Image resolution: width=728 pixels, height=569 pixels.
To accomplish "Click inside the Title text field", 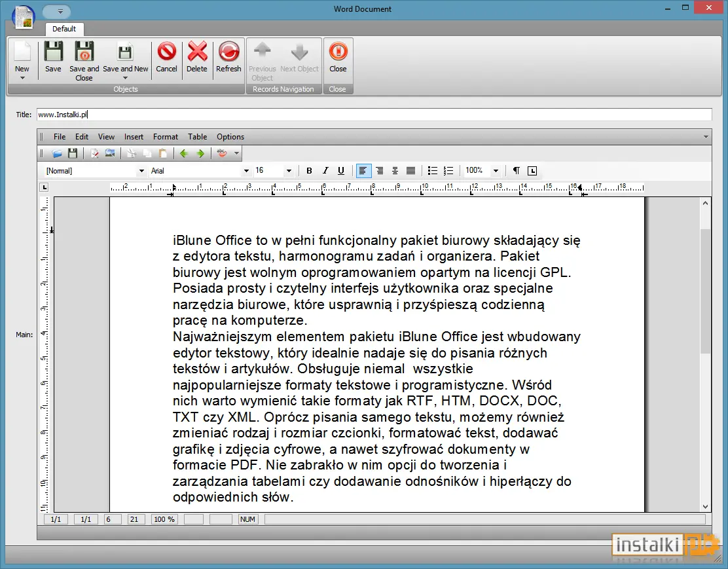I will [374, 115].
